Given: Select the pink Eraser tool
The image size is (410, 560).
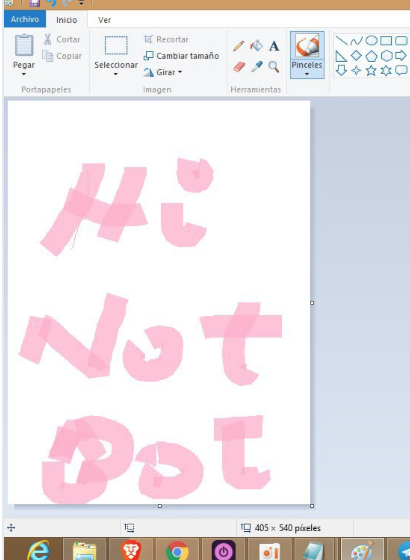Looking at the screenshot, I should pyautogui.click(x=239, y=66).
